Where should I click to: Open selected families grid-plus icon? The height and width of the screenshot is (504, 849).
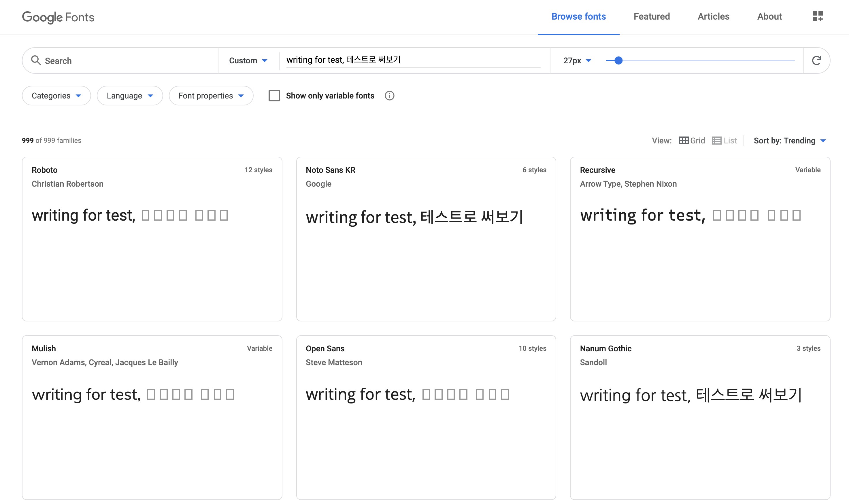[x=817, y=16]
